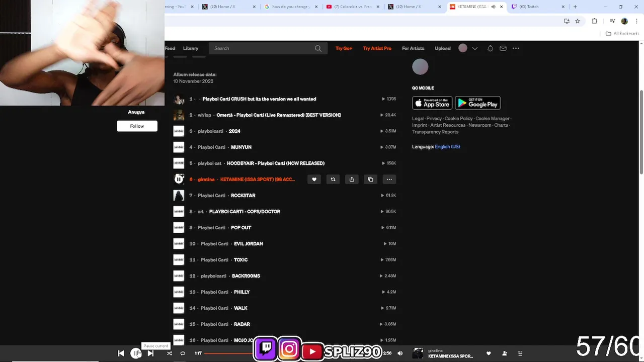Play track 'PLAYBOI CARTI - COPS/DOCTOR'

(x=245, y=212)
